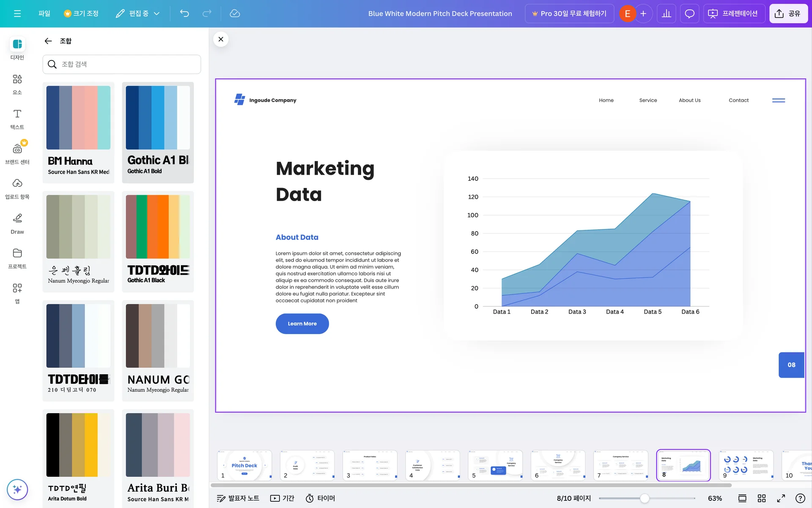Toggle fullscreen expand icon

point(781,498)
